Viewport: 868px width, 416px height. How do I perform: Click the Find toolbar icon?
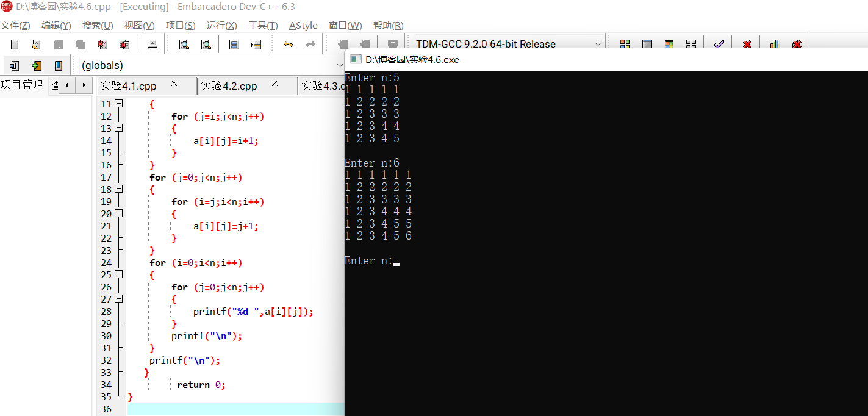[x=184, y=45]
